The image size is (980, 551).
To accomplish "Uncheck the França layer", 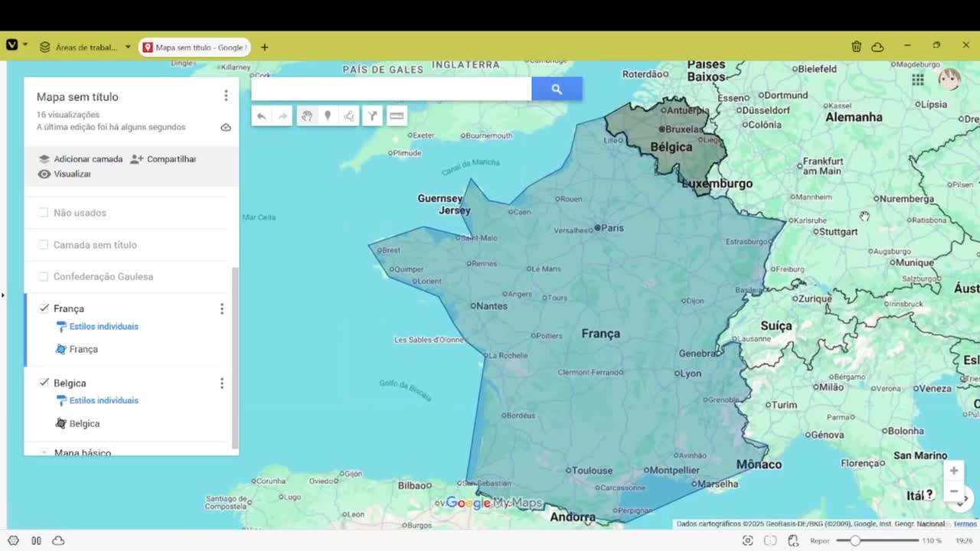I will (44, 308).
